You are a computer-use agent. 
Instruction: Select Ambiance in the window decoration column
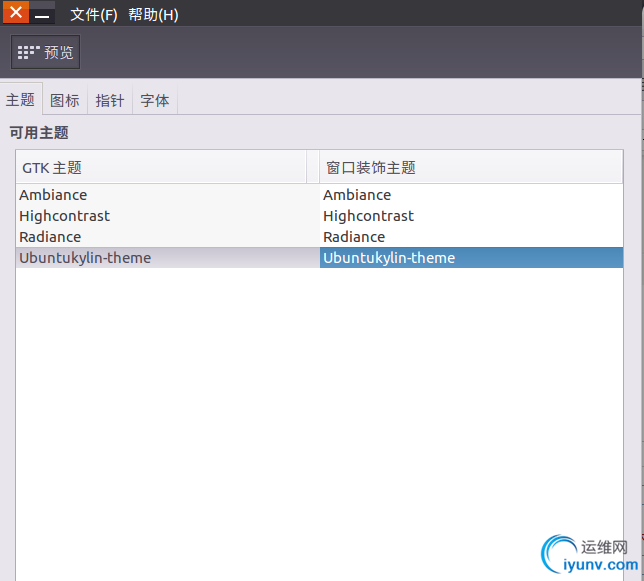(x=471, y=195)
